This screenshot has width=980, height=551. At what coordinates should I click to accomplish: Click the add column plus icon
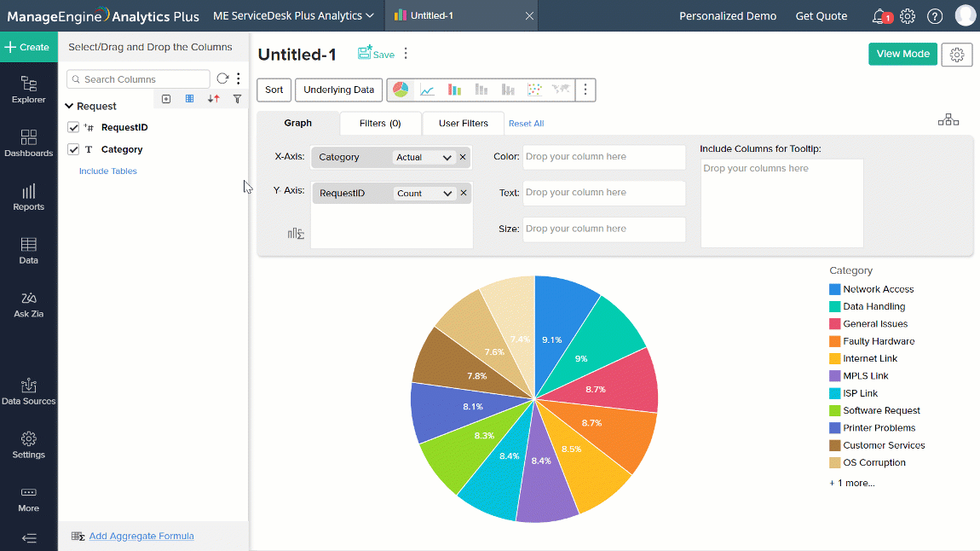point(166,99)
